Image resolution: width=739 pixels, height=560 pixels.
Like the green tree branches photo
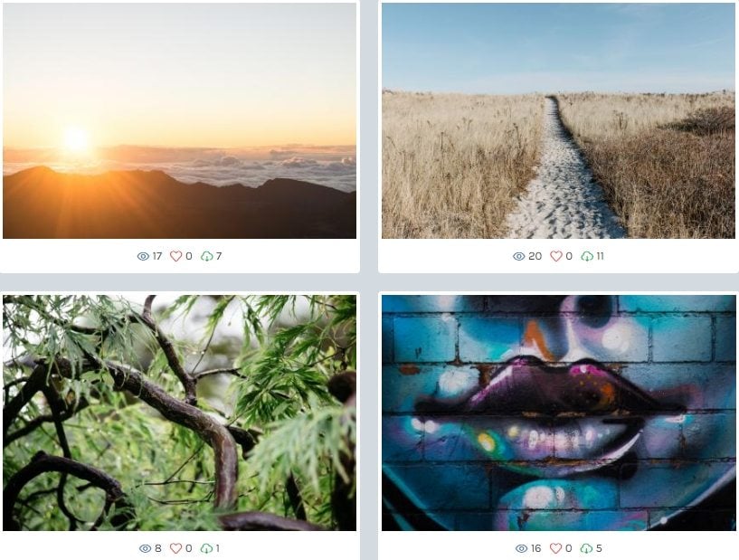click(175, 548)
